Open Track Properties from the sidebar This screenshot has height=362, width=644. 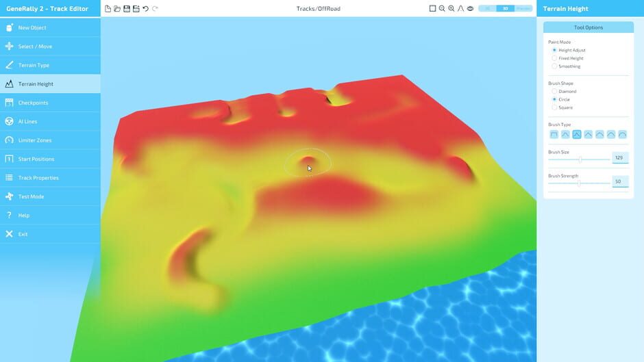pyautogui.click(x=38, y=178)
